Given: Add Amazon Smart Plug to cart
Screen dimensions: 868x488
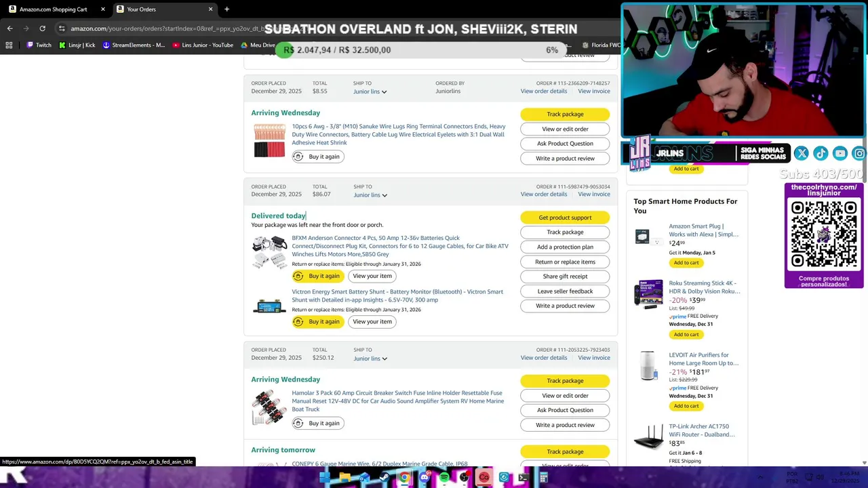Looking at the screenshot, I should pos(686,262).
